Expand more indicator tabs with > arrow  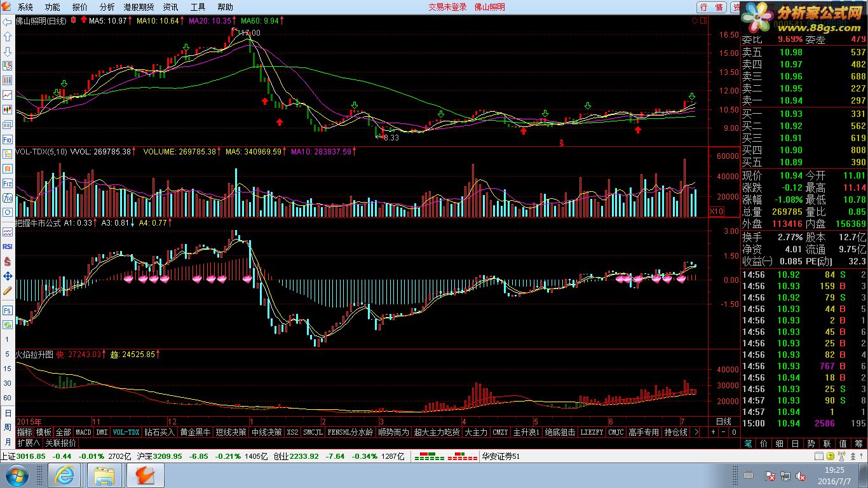pyautogui.click(x=696, y=432)
